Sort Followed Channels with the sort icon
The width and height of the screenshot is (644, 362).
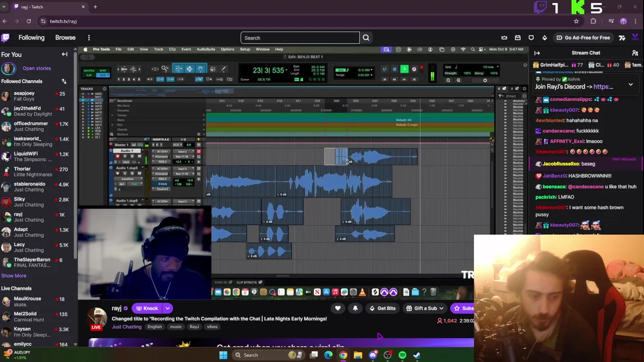pyautogui.click(x=64, y=81)
